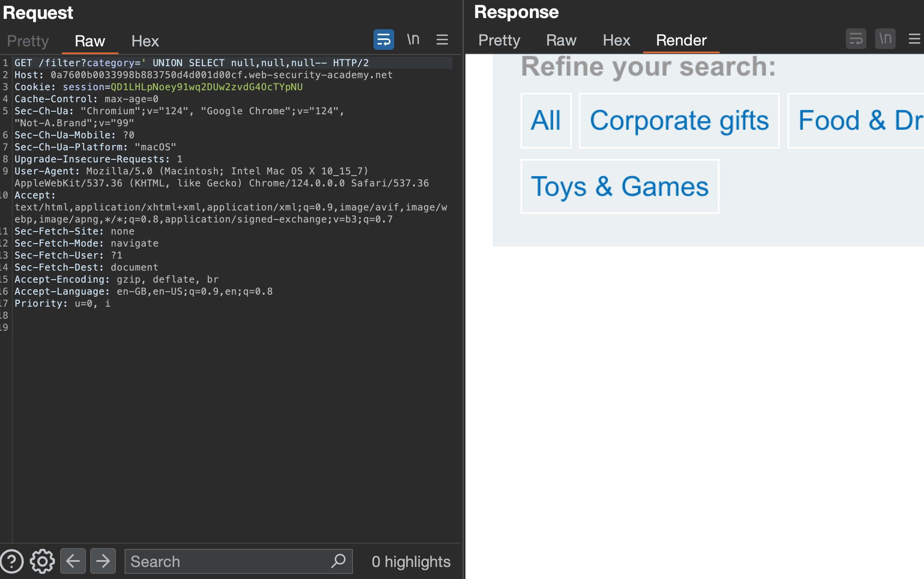
Task: Click Response panel newline display icon
Action: click(x=885, y=39)
